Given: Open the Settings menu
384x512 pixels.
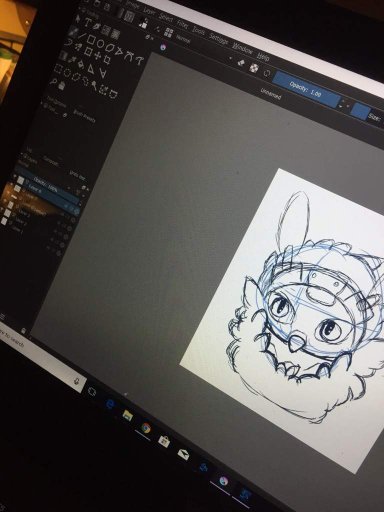Looking at the screenshot, I should coord(219,40).
